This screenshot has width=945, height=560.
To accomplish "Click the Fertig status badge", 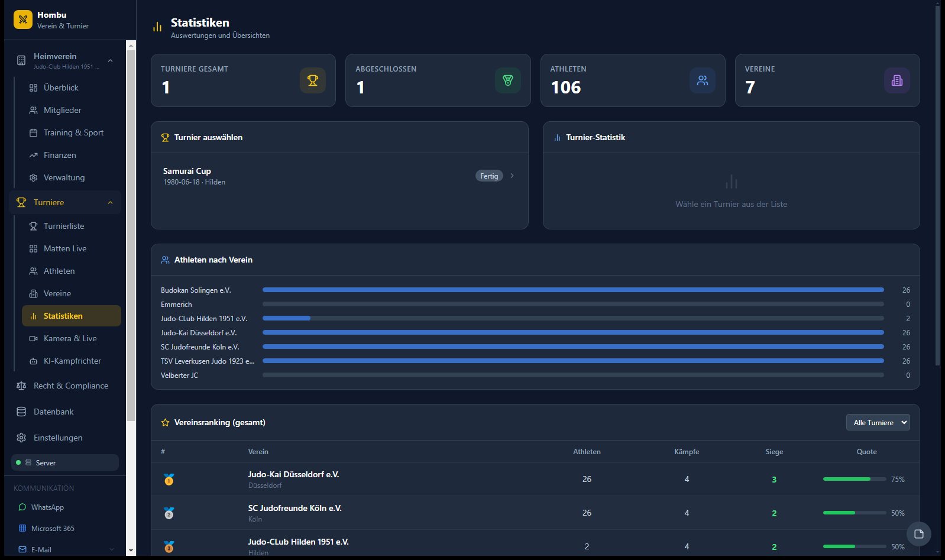I will (x=489, y=176).
